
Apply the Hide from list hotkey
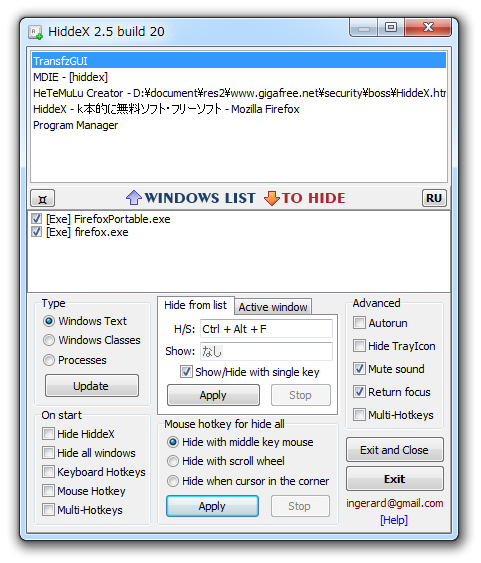[213, 395]
